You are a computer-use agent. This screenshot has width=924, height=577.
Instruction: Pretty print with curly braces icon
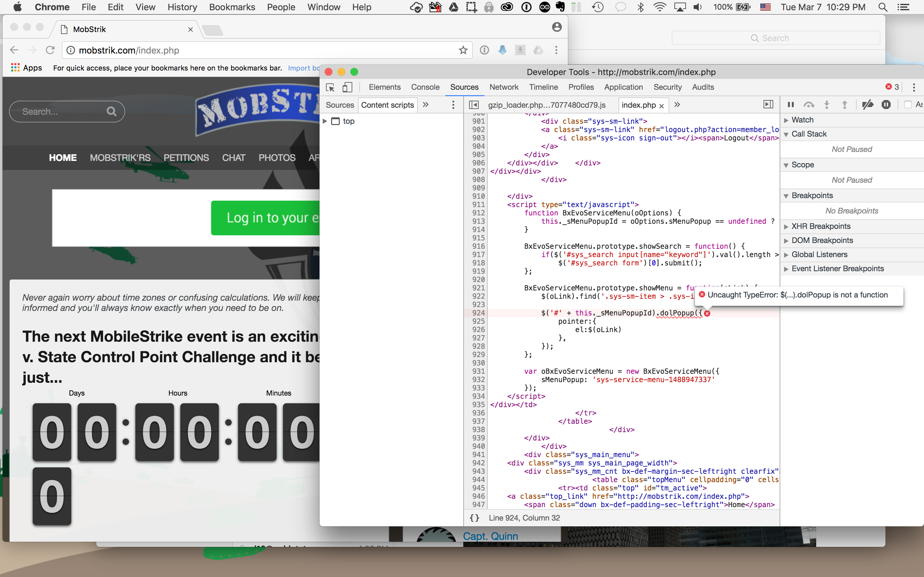point(474,518)
